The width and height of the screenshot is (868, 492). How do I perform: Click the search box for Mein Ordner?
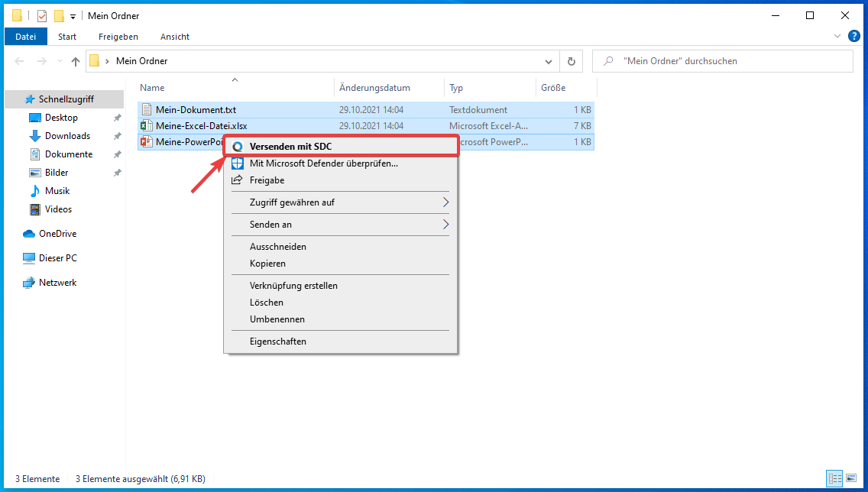point(726,61)
